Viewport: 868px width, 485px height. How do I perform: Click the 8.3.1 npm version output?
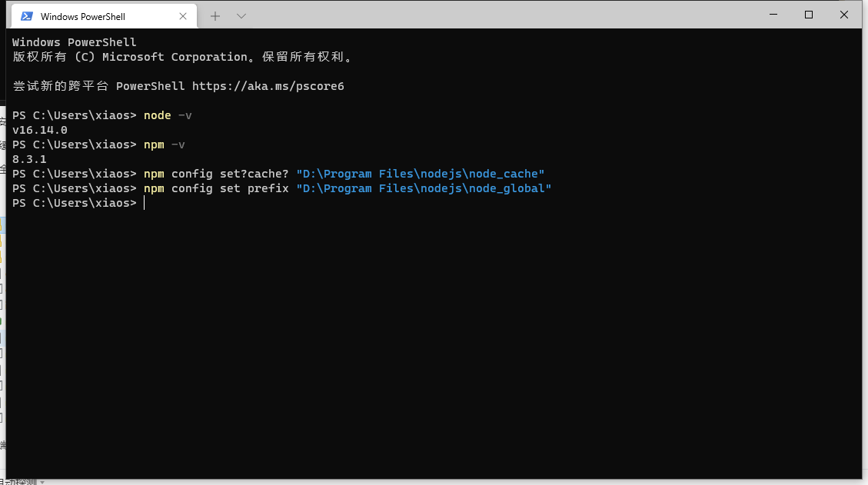pyautogui.click(x=29, y=159)
